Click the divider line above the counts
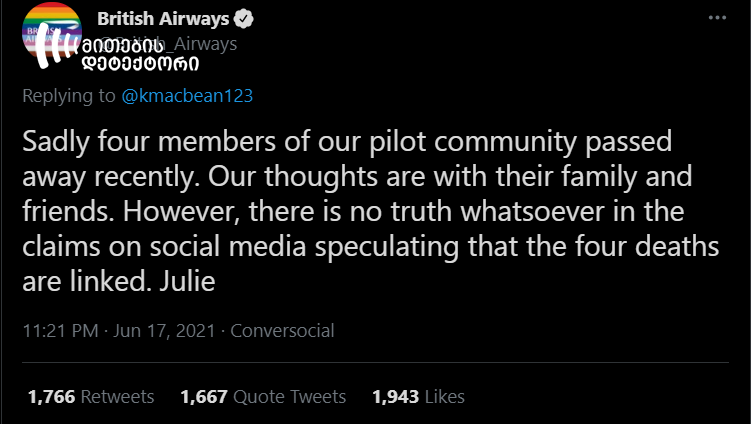This screenshot has width=751, height=424. 376,363
